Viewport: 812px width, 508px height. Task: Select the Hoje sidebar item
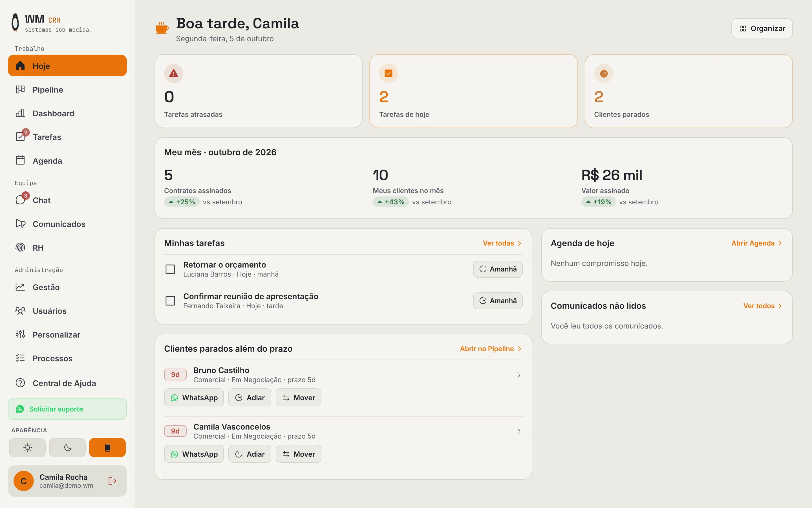pos(67,65)
